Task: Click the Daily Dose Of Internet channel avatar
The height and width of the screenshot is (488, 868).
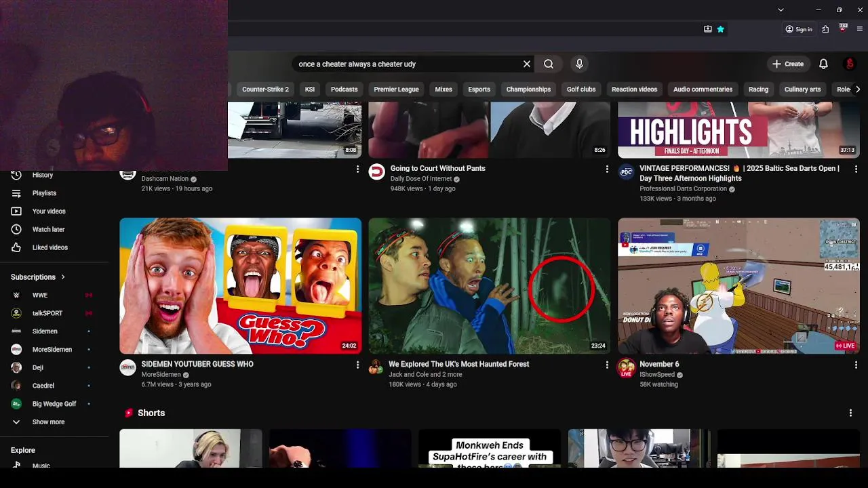Action: (376, 171)
